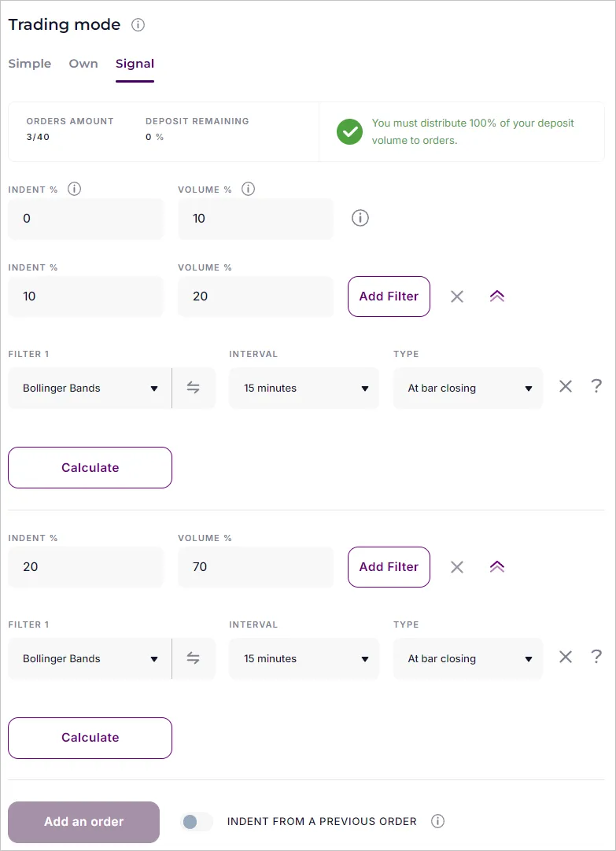The height and width of the screenshot is (851, 616).
Task: Open the first Bollinger Bands filter dropdown
Action: coord(89,388)
